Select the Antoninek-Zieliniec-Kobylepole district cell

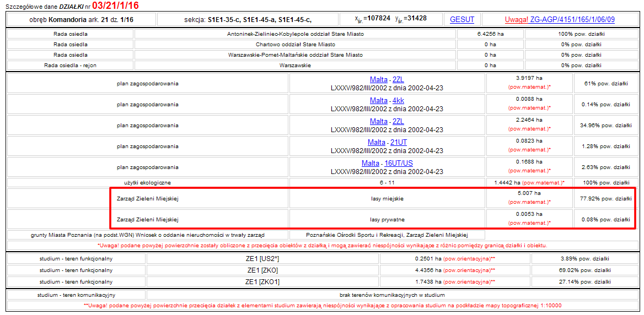click(296, 34)
